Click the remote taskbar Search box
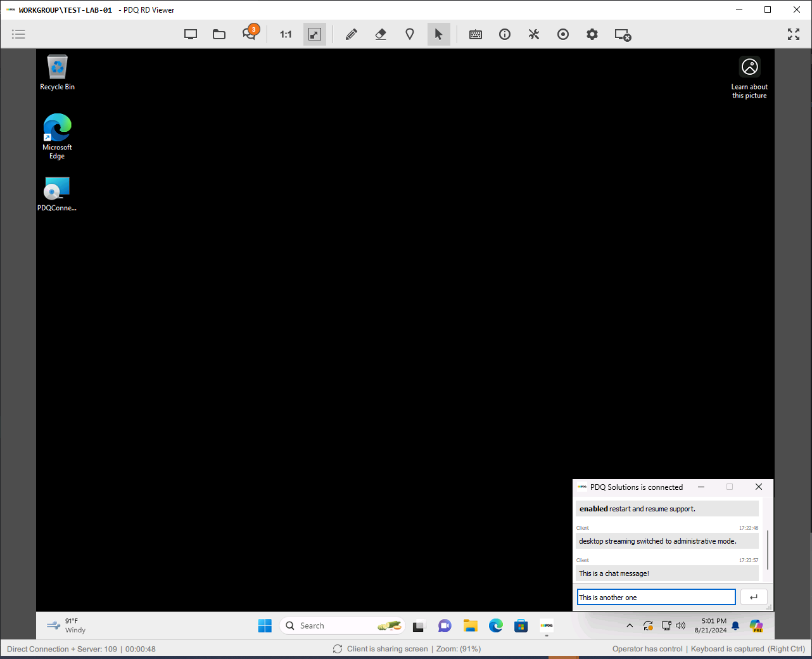Viewport: 812px width, 659px height. (x=342, y=625)
